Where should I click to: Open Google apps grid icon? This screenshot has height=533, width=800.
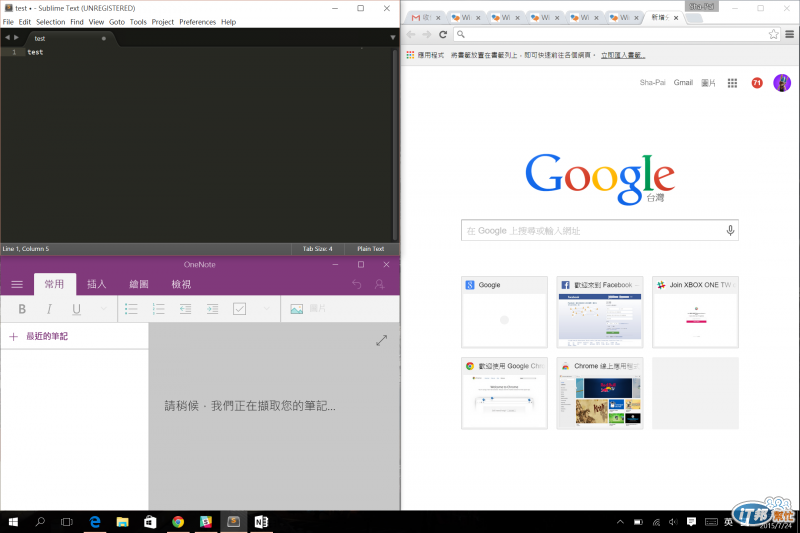click(x=732, y=83)
